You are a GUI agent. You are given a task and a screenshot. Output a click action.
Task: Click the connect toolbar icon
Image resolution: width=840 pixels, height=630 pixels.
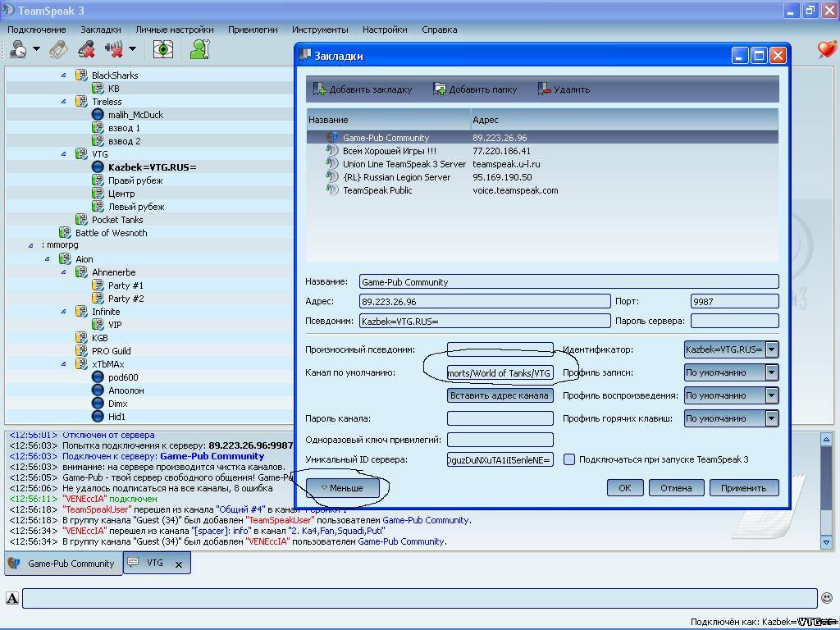[18, 49]
